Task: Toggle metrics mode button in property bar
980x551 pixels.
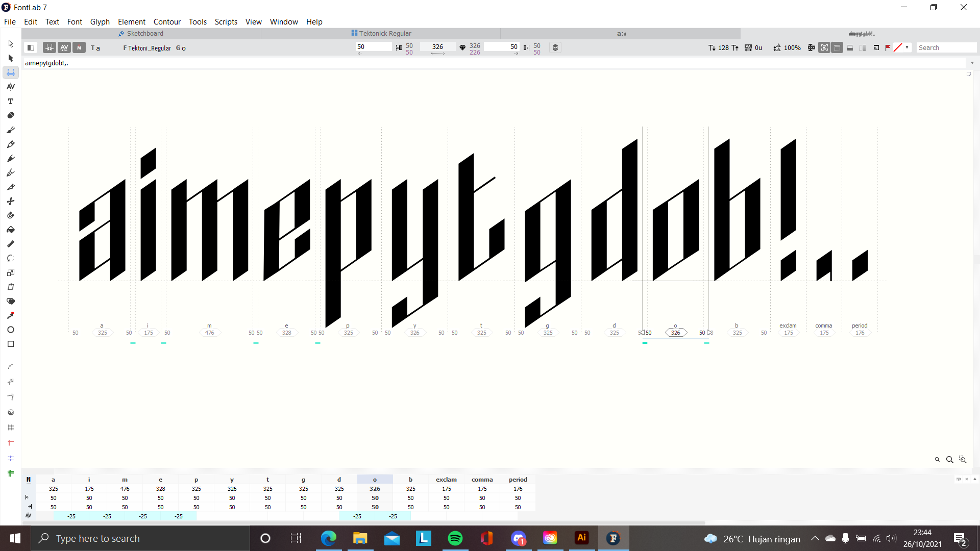Action: 50,47
